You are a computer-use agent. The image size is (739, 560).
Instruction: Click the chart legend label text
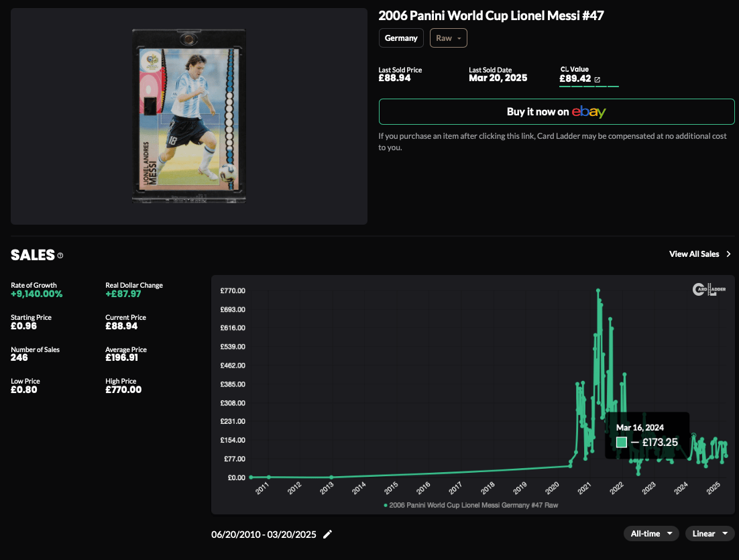pos(473,505)
